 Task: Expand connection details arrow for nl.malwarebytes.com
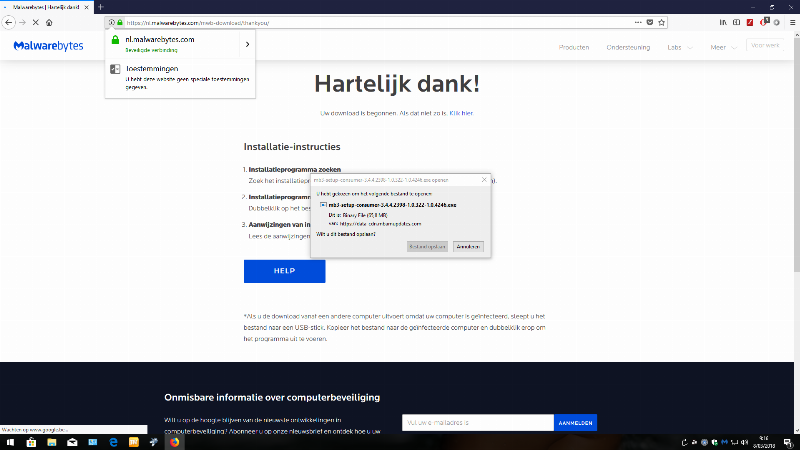pyautogui.click(x=247, y=44)
